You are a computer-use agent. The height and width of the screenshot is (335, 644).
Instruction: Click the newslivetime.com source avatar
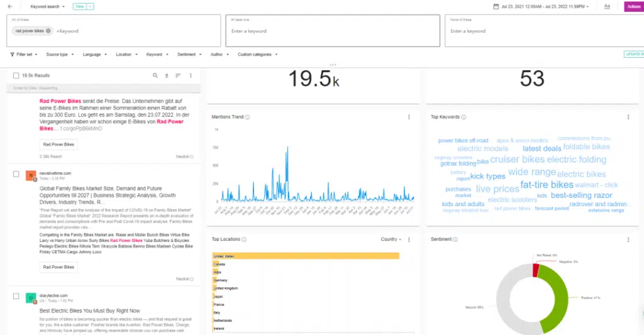pos(31,176)
